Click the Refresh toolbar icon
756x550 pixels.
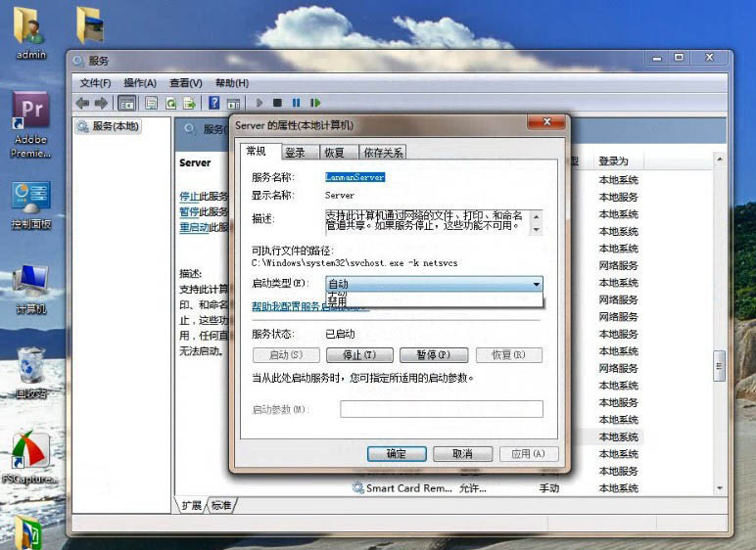(x=170, y=103)
